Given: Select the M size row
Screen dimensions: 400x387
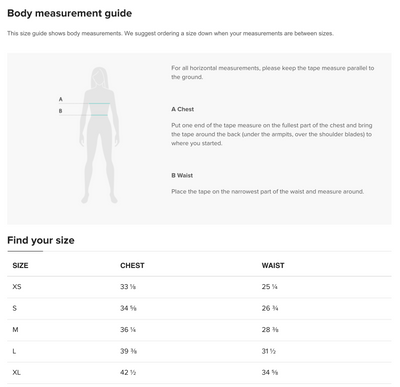Looking at the screenshot, I should [199, 330].
